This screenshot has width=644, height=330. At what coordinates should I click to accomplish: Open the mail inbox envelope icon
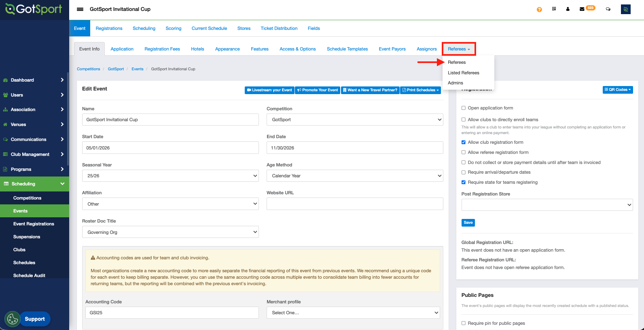[582, 9]
